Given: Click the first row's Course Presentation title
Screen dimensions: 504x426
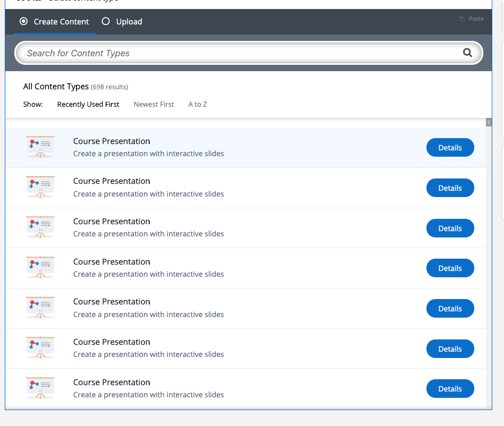Looking at the screenshot, I should pyautogui.click(x=112, y=141).
